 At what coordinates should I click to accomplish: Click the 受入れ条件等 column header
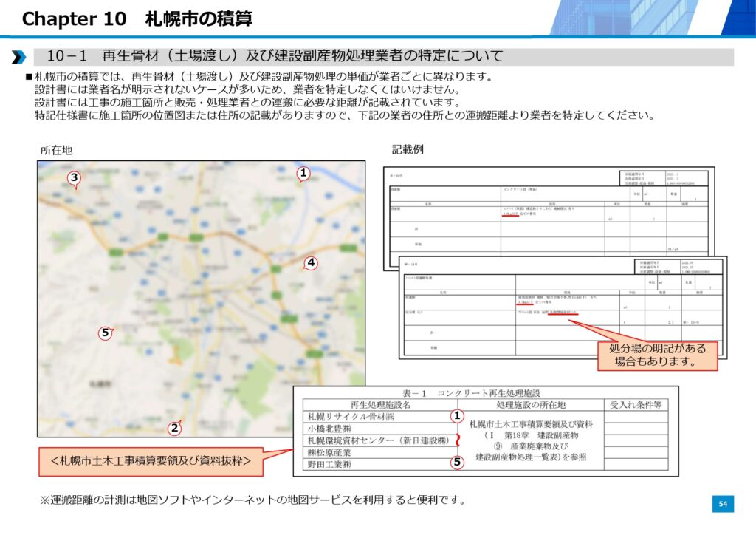pyautogui.click(x=636, y=404)
